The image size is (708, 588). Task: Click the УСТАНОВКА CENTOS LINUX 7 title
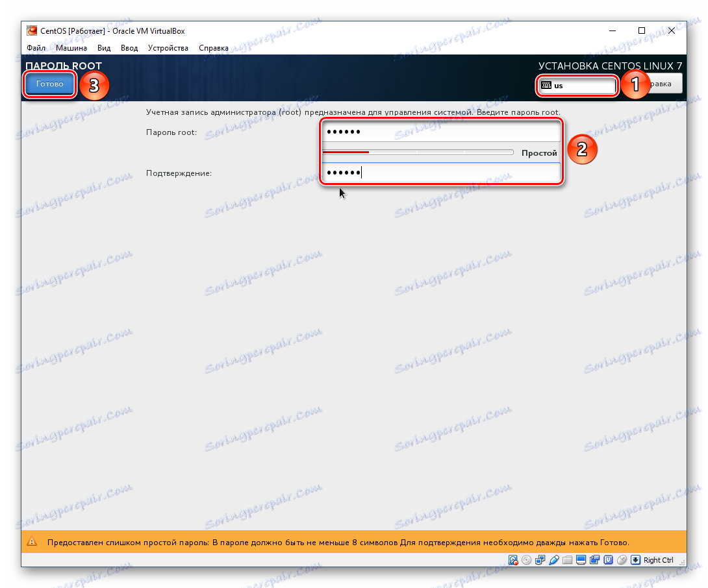610,66
